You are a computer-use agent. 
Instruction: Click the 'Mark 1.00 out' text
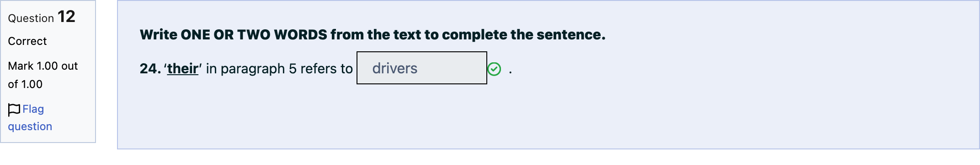pos(43,66)
